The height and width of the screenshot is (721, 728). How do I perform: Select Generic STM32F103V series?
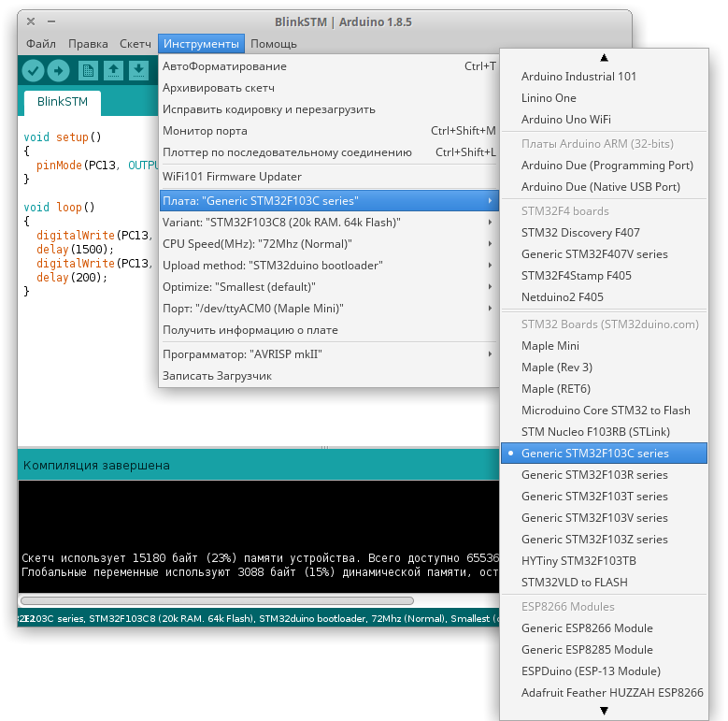(x=604, y=517)
